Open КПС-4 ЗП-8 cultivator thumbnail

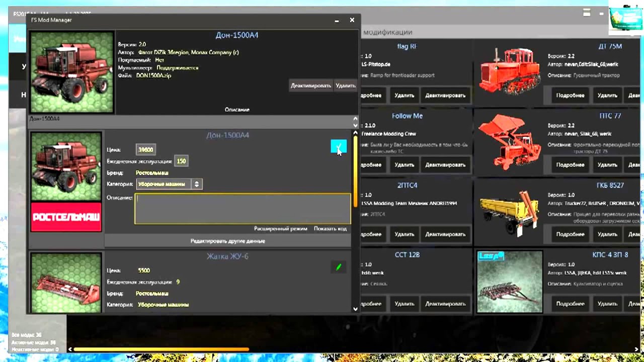[x=510, y=282]
